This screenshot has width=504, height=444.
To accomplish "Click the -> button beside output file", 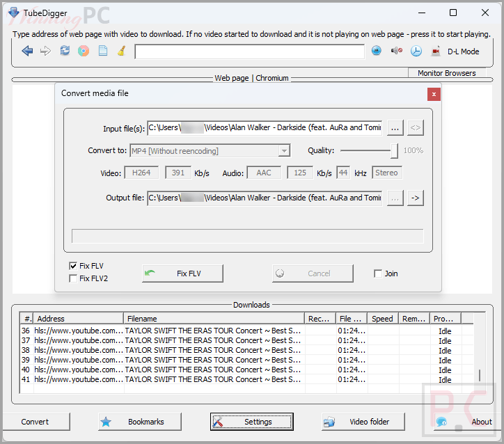I will coord(416,198).
